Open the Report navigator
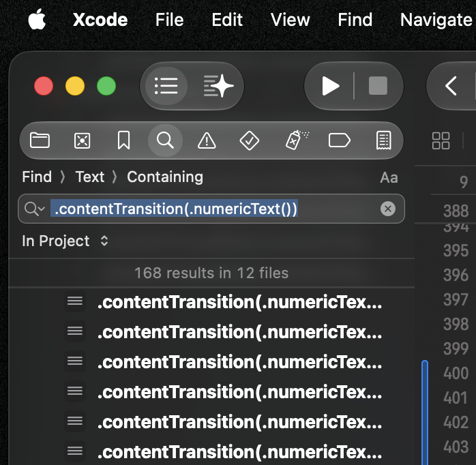The height and width of the screenshot is (465, 476). click(384, 140)
